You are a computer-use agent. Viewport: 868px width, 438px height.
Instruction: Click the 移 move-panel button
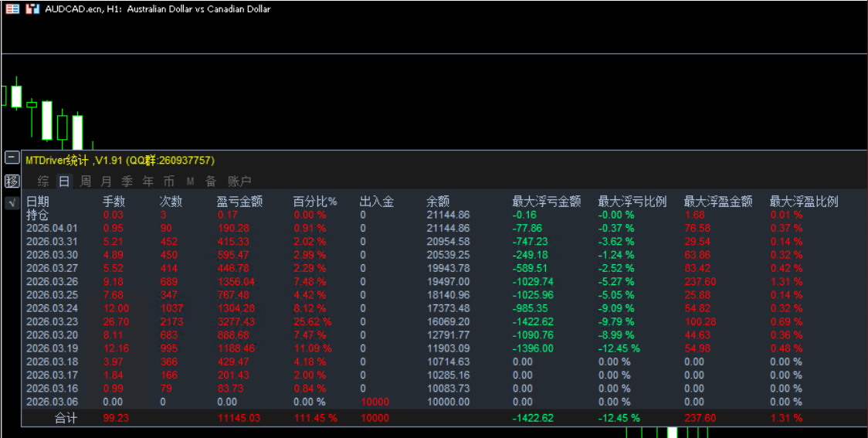coord(12,182)
